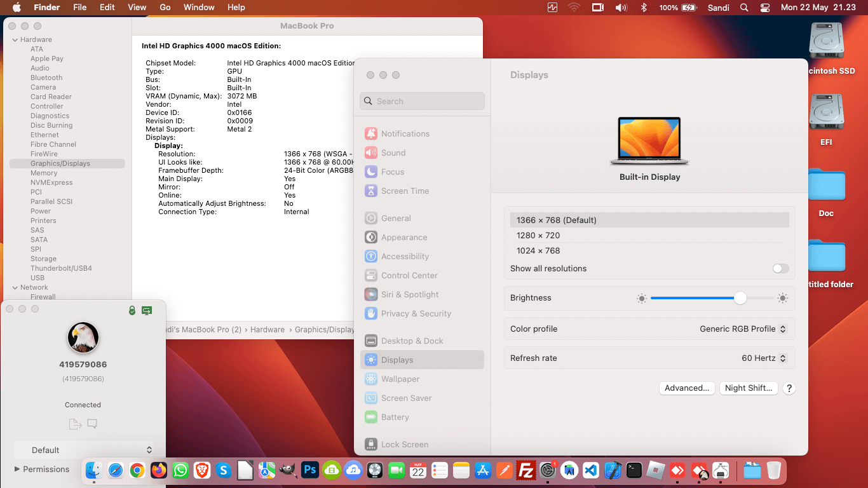
Task: Click the Wi-Fi icon in menu bar
Action: point(574,8)
